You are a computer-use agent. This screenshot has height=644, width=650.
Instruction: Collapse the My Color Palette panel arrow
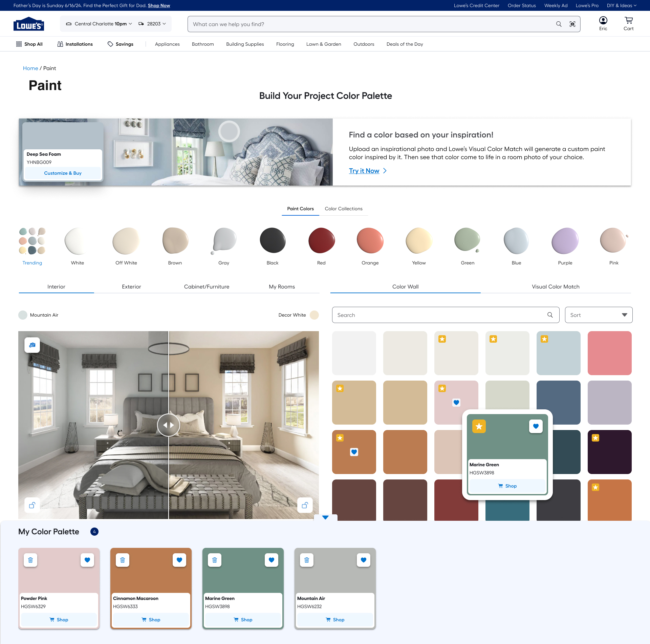coord(325,517)
